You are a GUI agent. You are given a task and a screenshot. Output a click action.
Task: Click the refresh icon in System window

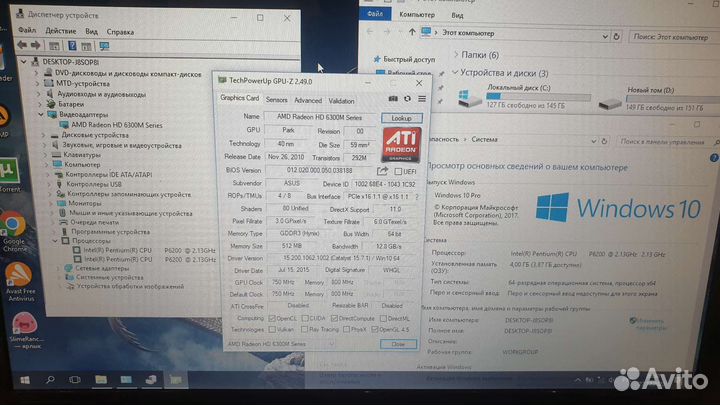point(604,141)
